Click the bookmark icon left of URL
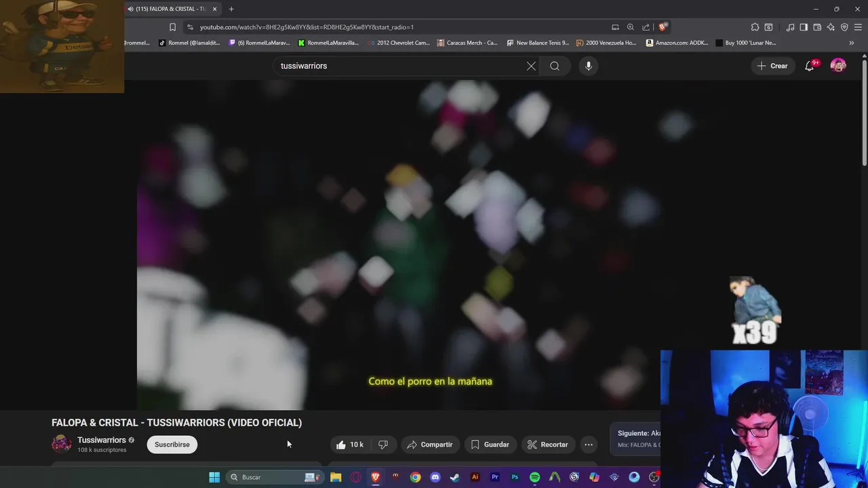Image resolution: width=868 pixels, height=488 pixels. click(172, 27)
